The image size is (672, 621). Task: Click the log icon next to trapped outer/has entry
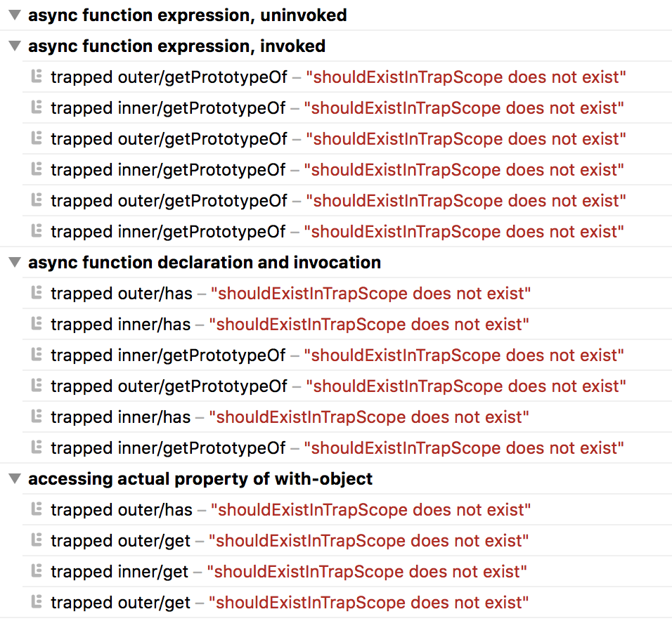click(36, 293)
